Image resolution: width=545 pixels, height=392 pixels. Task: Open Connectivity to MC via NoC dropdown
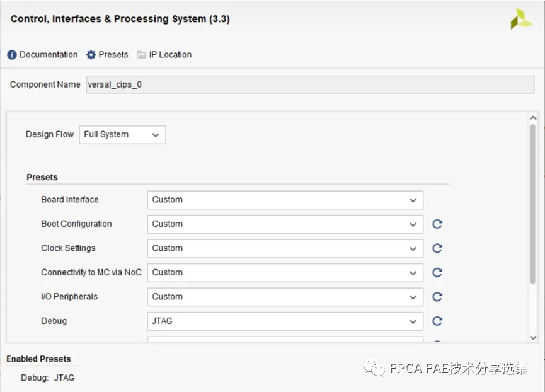[285, 272]
